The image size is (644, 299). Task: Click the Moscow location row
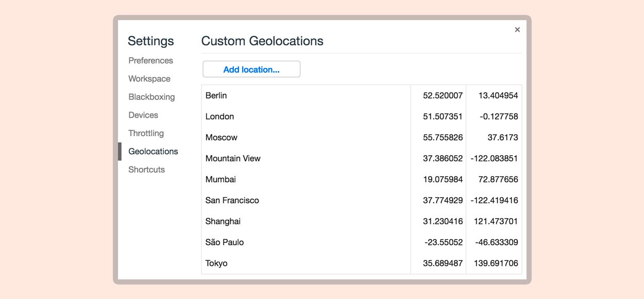[x=362, y=138]
